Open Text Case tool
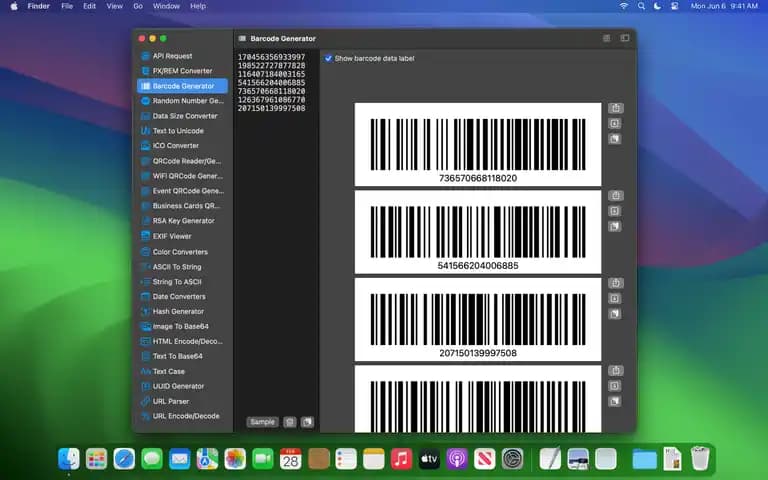 [182, 371]
